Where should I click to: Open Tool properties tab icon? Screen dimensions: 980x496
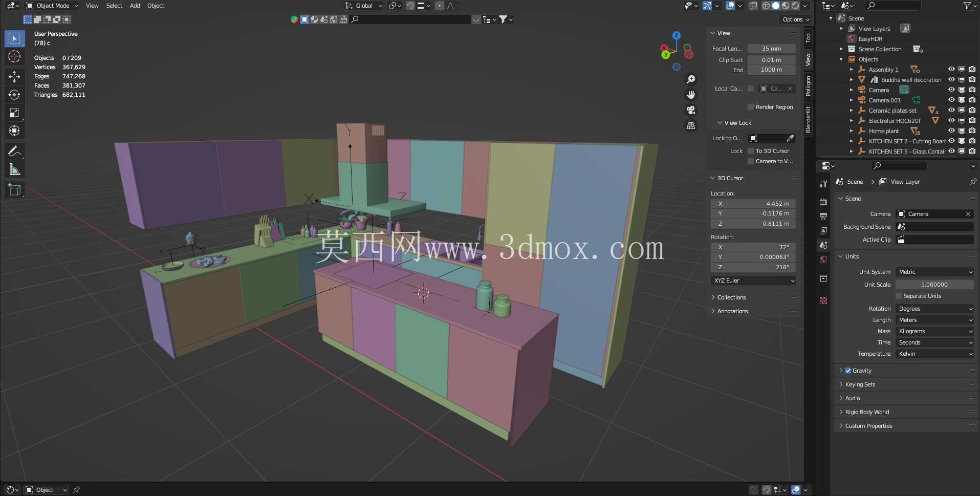coord(823,184)
